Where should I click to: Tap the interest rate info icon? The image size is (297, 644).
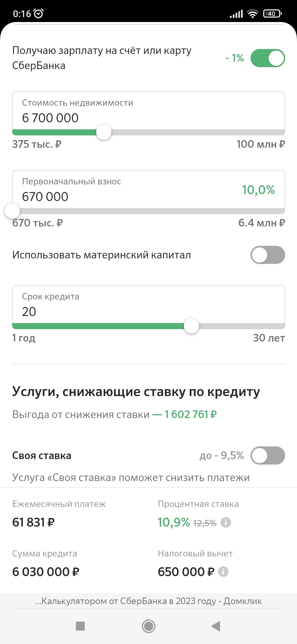(x=226, y=522)
